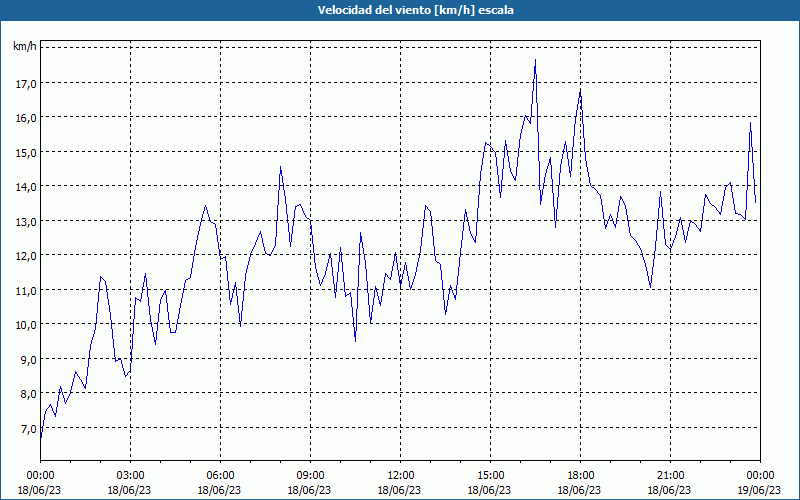This screenshot has width=800, height=500.
Task: Click the 06:00 time label
Action: point(220,476)
